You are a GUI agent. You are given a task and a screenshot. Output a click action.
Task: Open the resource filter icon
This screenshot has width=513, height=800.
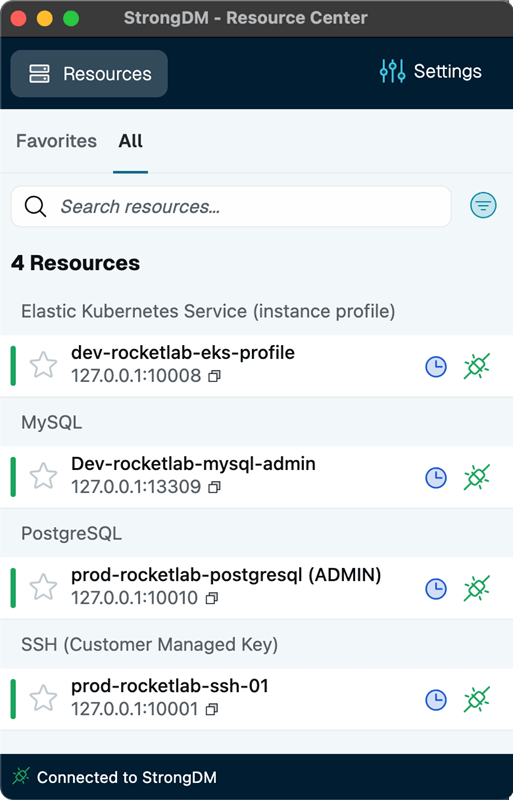coord(483,206)
